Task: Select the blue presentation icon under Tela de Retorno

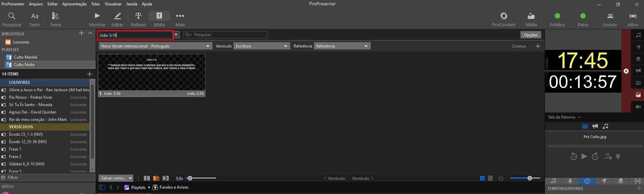Action: tap(585, 126)
